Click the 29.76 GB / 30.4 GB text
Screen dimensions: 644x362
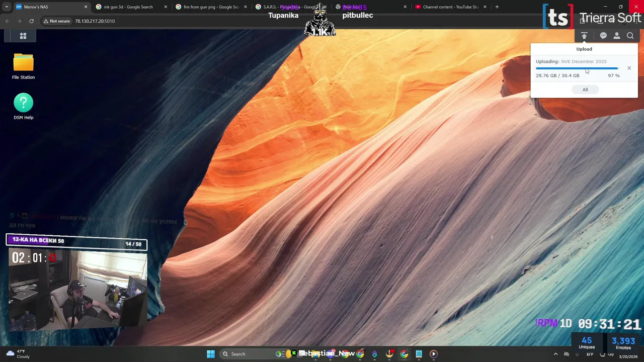pyautogui.click(x=557, y=75)
